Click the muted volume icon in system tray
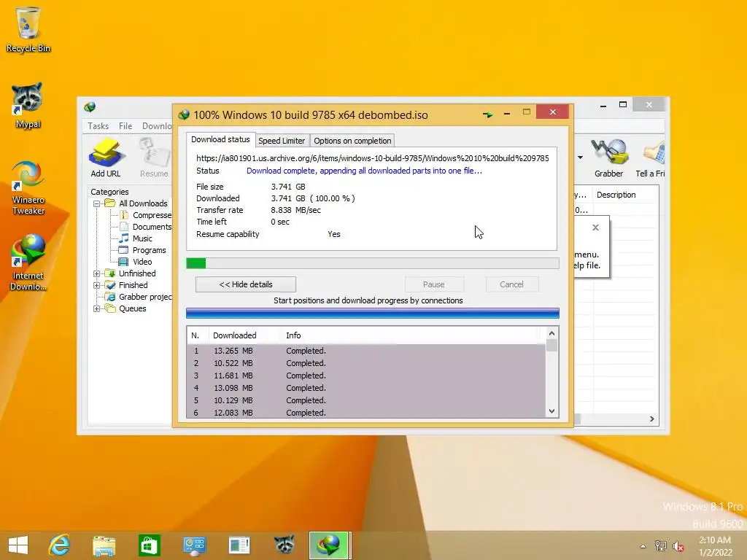The image size is (747, 560). tap(678, 546)
